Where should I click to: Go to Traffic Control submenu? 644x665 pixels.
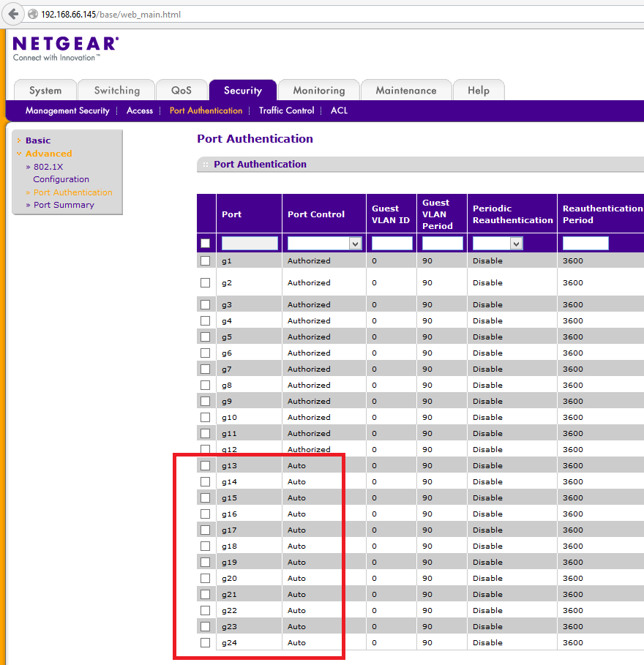pyautogui.click(x=286, y=110)
